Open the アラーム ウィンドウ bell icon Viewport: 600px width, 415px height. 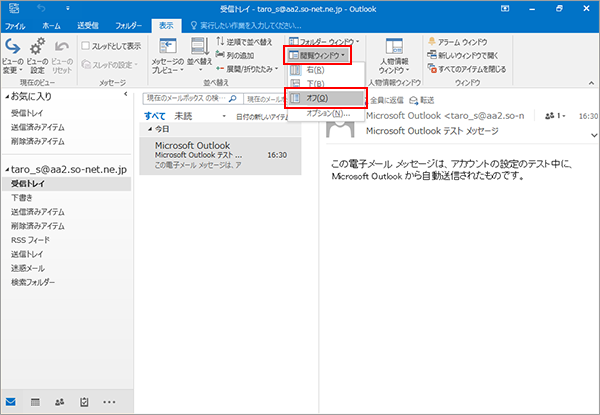[x=431, y=41]
